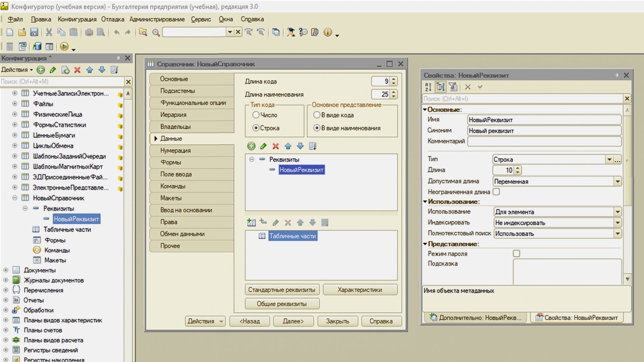Open Отладка menu
The width and height of the screenshot is (644, 362).
pyautogui.click(x=112, y=19)
